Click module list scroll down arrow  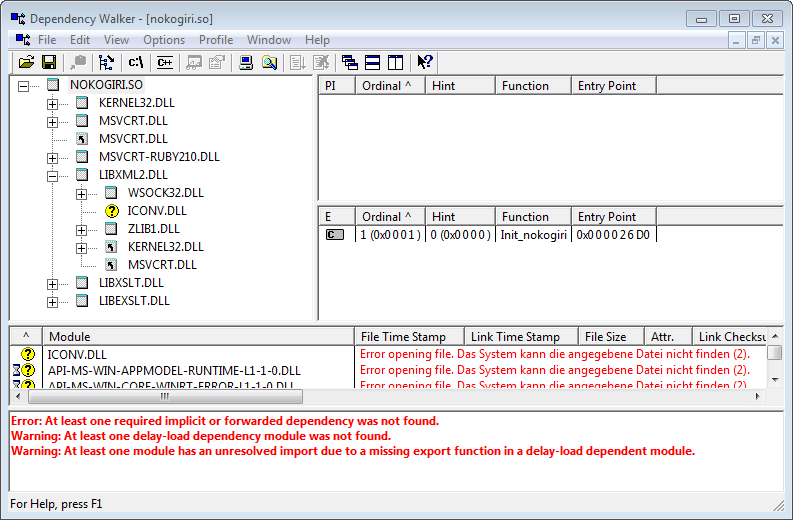[x=775, y=379]
